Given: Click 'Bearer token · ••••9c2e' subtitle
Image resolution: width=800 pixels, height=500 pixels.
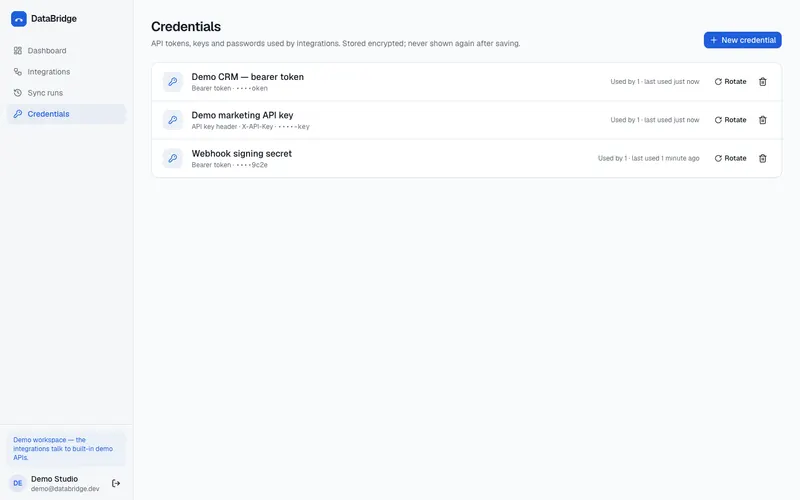Looking at the screenshot, I should (230, 165).
